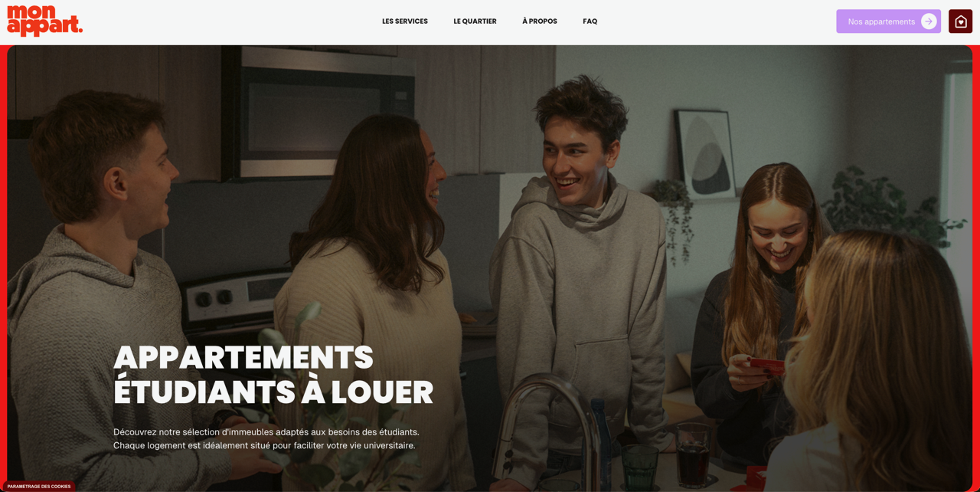Open Paramétrage des cookies settings
The width and height of the screenshot is (980, 492).
pos(39,487)
